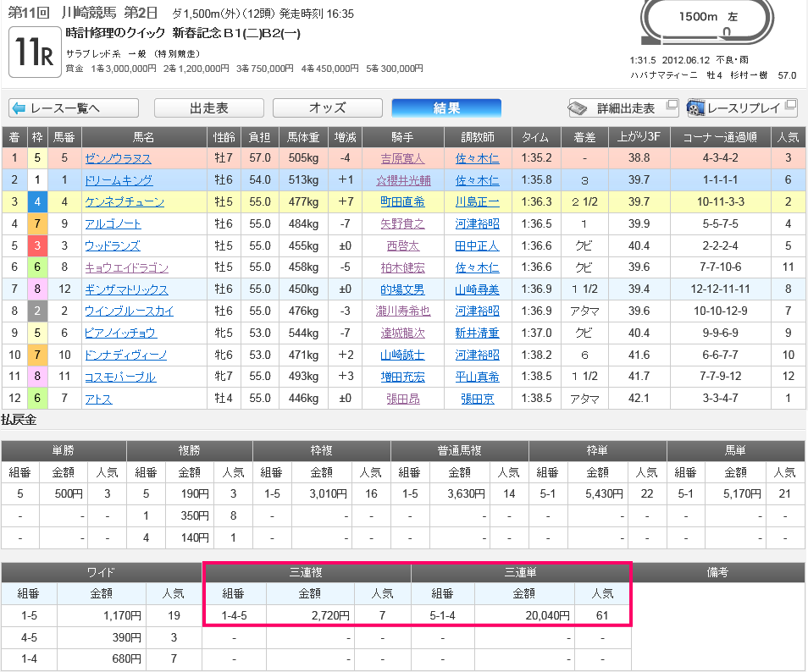Screen dimensions: 808x672
Task: Click the 上がり3F column header
Action: point(639,137)
